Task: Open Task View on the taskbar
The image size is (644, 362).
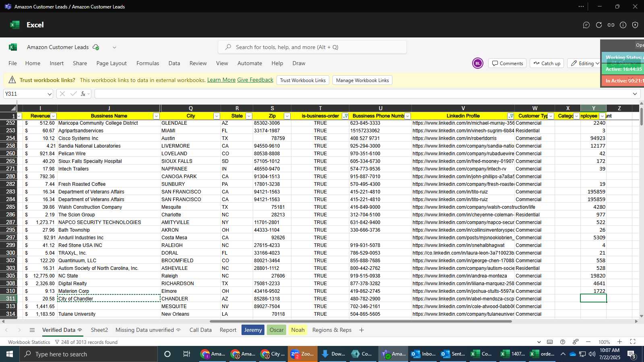Action: coord(186,354)
